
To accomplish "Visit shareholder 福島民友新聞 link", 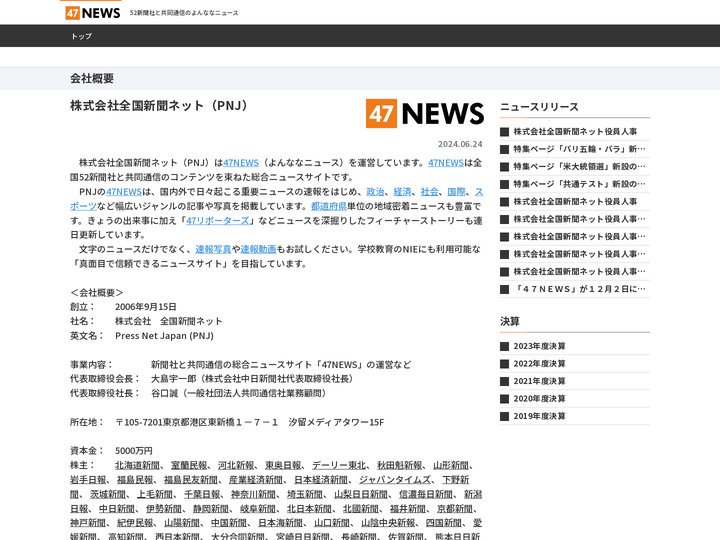I will click(x=191, y=480).
